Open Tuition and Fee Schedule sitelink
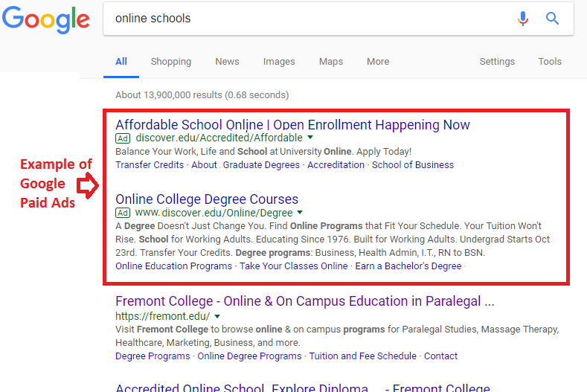The width and height of the screenshot is (587, 392). [x=363, y=356]
